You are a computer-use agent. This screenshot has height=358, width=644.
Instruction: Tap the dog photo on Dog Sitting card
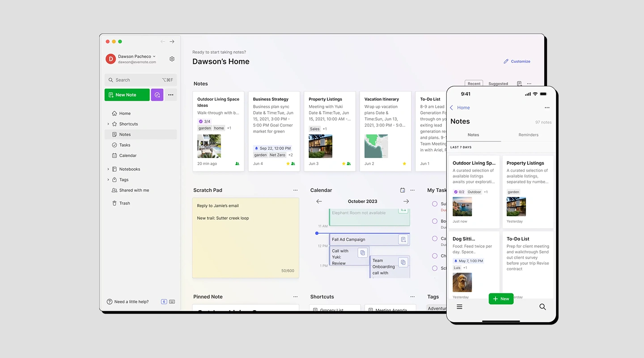[x=462, y=282]
